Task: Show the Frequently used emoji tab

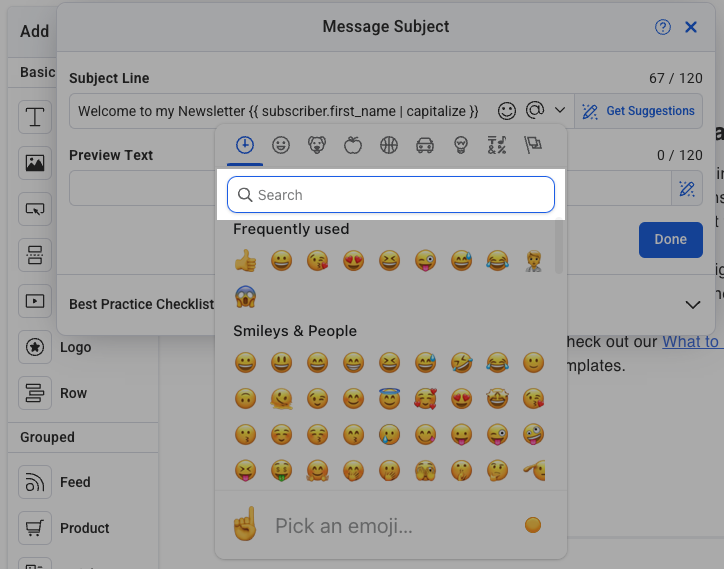Action: point(245,146)
